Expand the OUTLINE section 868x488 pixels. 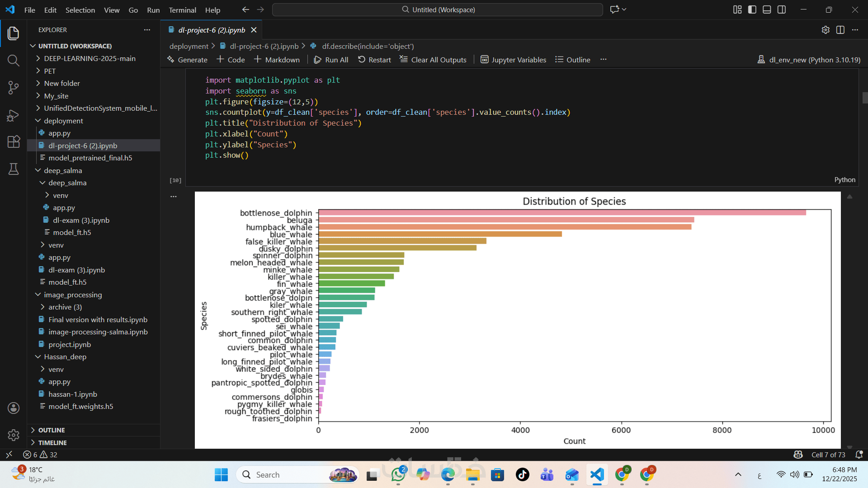pos(52,430)
